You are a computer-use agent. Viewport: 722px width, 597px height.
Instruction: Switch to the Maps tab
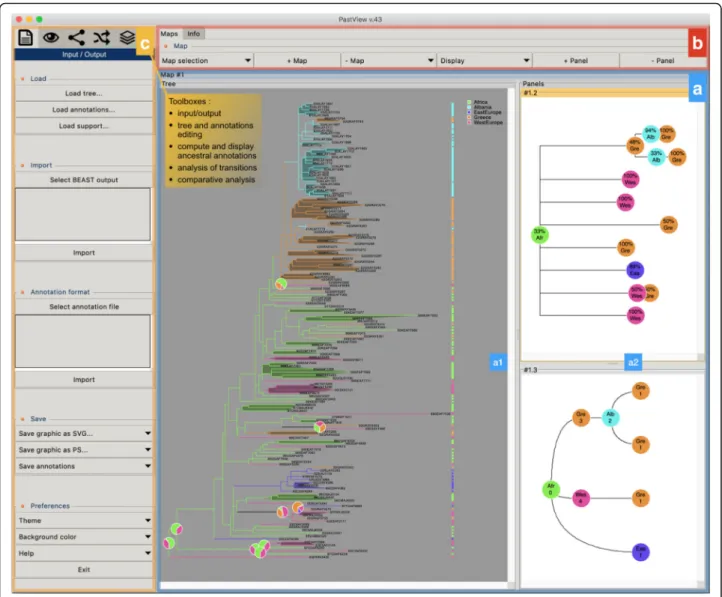pyautogui.click(x=169, y=34)
